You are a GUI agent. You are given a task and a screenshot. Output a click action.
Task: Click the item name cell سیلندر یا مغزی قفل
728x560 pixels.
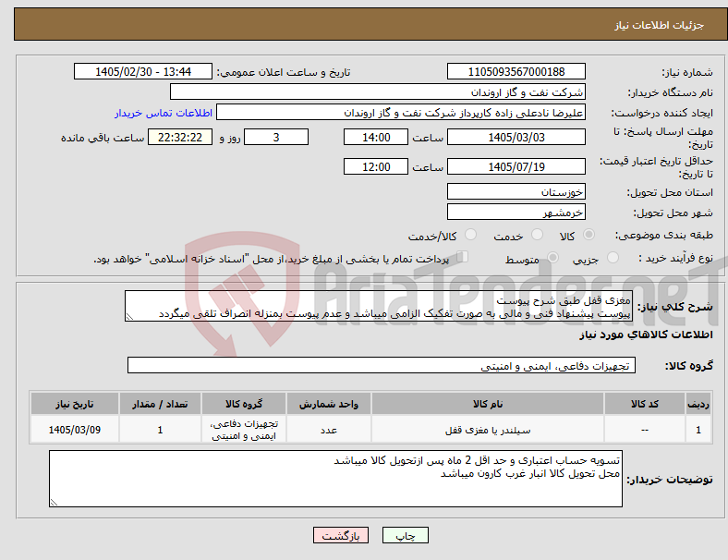[488, 430]
